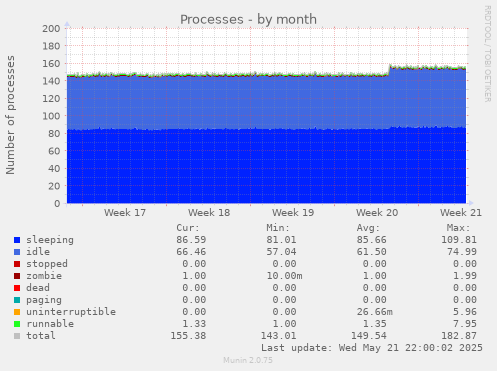Click the sleeping maximum value 109.81
The width and height of the screenshot is (497, 371).
click(459, 240)
